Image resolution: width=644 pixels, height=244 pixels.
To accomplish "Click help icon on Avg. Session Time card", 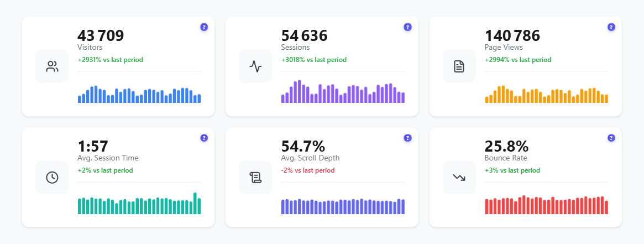I will click(x=204, y=138).
